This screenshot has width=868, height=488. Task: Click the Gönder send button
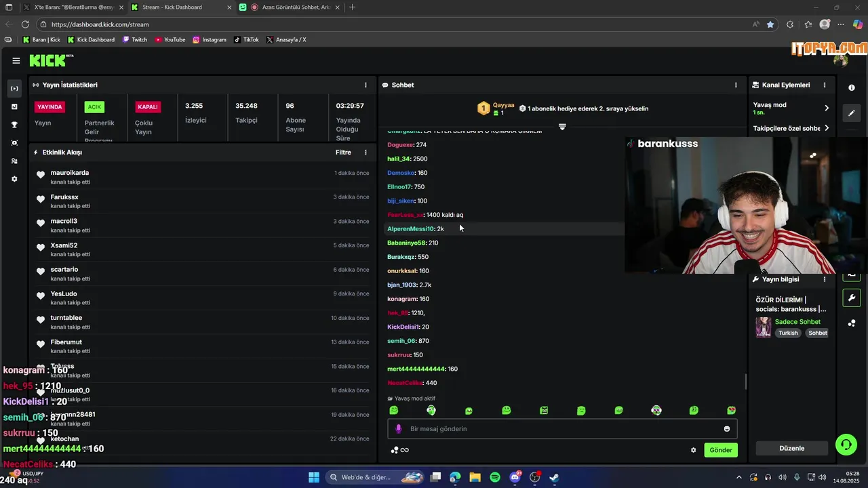(x=721, y=450)
